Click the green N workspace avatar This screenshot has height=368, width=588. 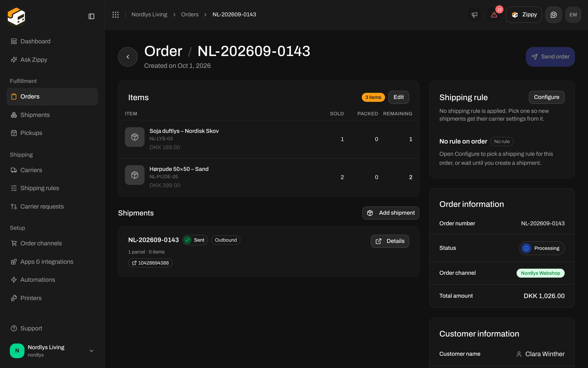pos(17,351)
